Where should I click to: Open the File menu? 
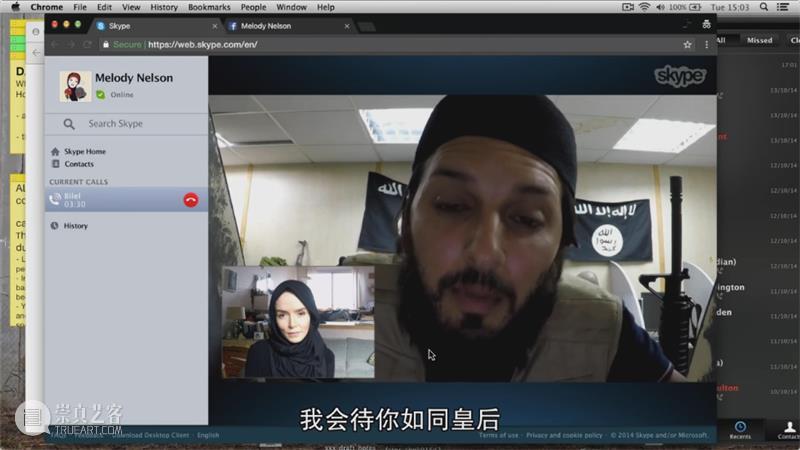point(80,7)
